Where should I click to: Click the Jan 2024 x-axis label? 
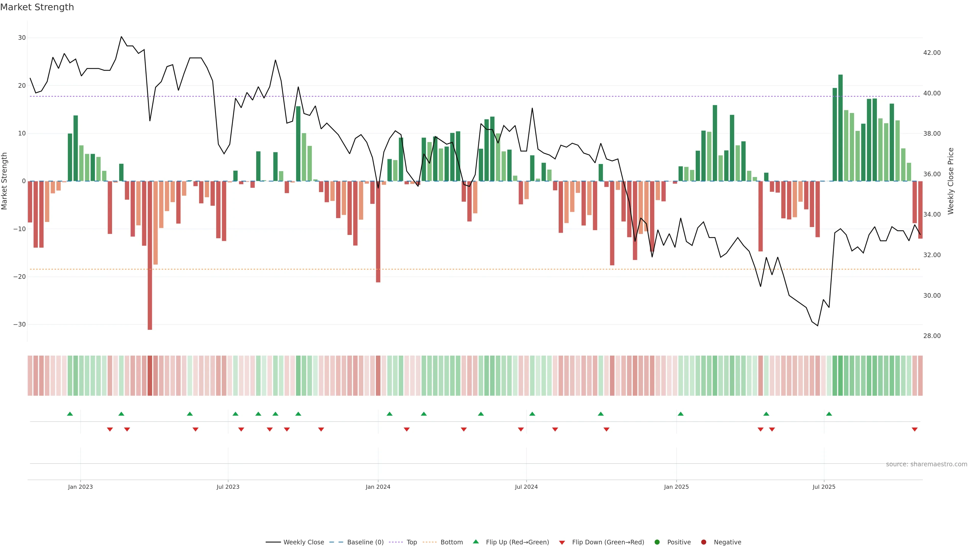pyautogui.click(x=378, y=487)
